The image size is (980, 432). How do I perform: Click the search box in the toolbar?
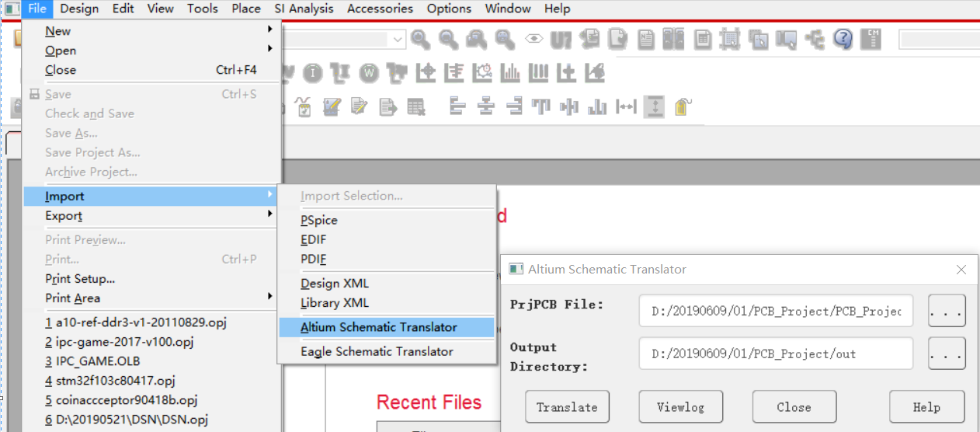(939, 39)
